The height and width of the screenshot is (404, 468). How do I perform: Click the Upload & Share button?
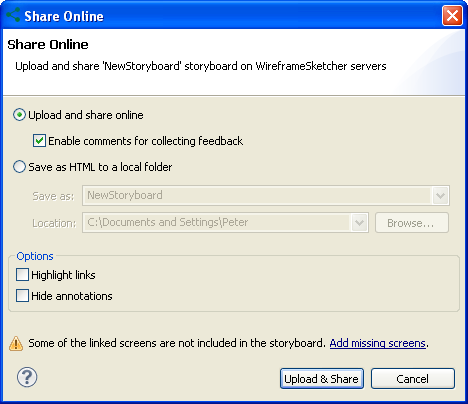pyautogui.click(x=322, y=379)
